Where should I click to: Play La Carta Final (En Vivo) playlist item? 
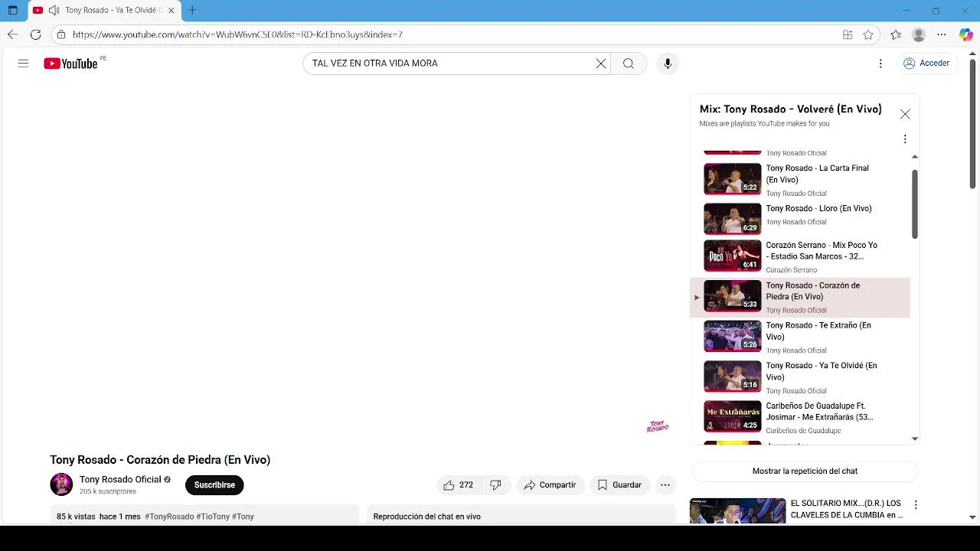[800, 180]
